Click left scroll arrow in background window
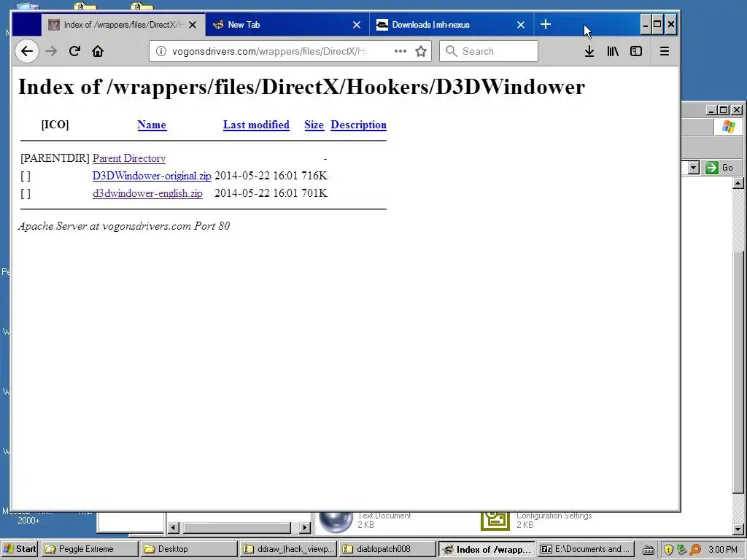Image resolution: width=747 pixels, height=560 pixels. (173, 528)
